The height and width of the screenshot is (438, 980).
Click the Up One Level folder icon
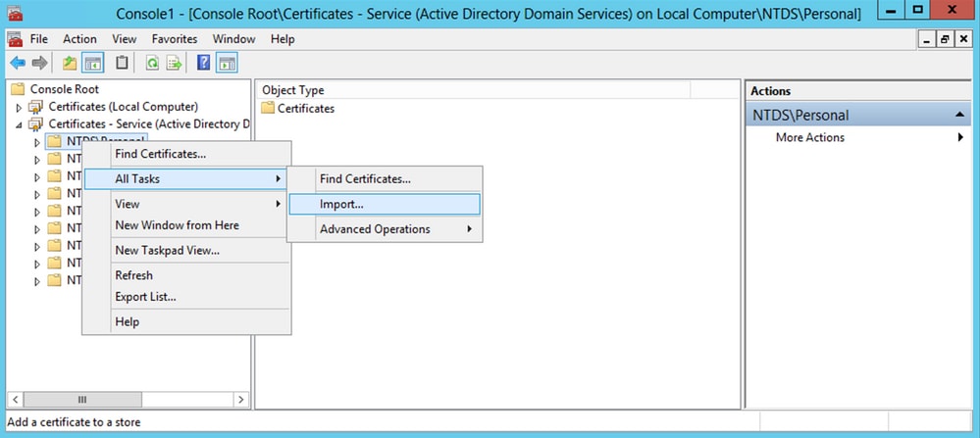tap(70, 63)
